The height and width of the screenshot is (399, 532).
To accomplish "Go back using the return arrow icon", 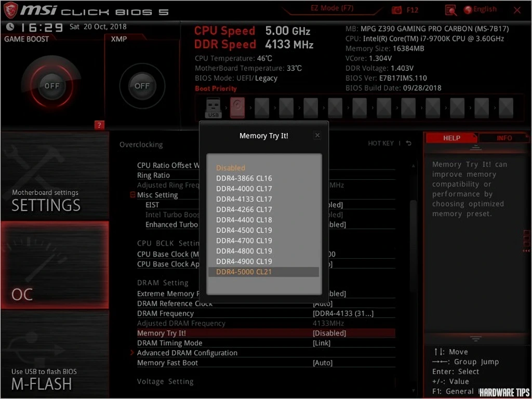I will [x=409, y=143].
